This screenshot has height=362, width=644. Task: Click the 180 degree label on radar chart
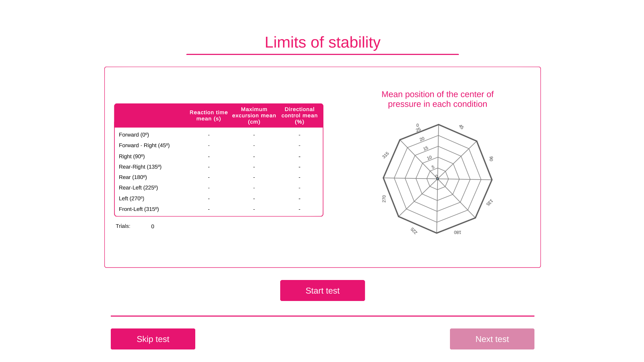pos(457,232)
